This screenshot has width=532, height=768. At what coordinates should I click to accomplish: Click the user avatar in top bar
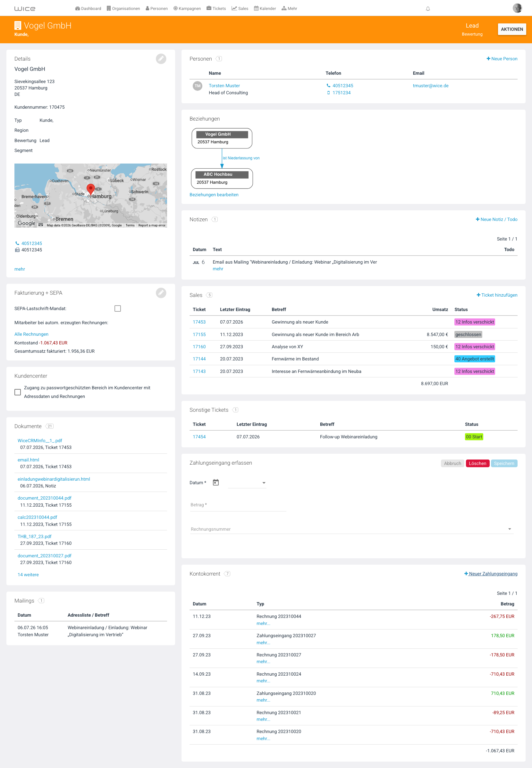[517, 8]
